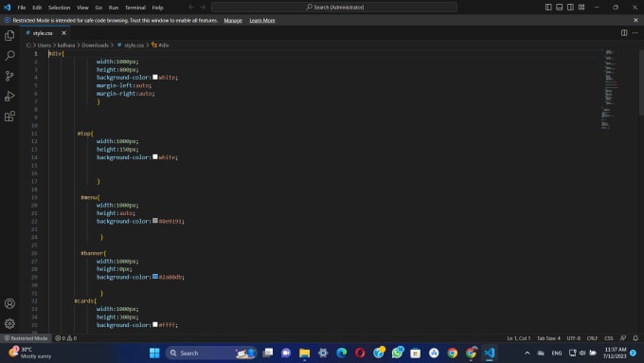Open editor More Actions ellipsis
Image resolution: width=644 pixels, height=363 pixels.
click(x=635, y=33)
